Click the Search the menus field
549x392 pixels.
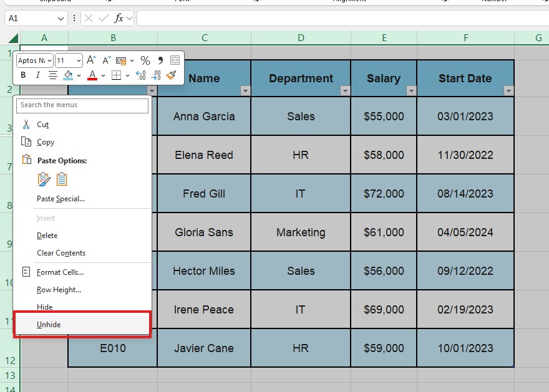(x=82, y=105)
